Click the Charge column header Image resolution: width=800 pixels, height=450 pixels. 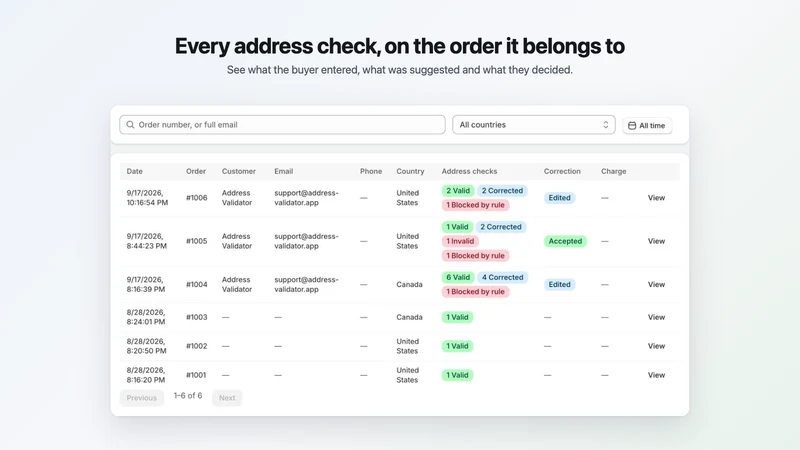(x=613, y=171)
